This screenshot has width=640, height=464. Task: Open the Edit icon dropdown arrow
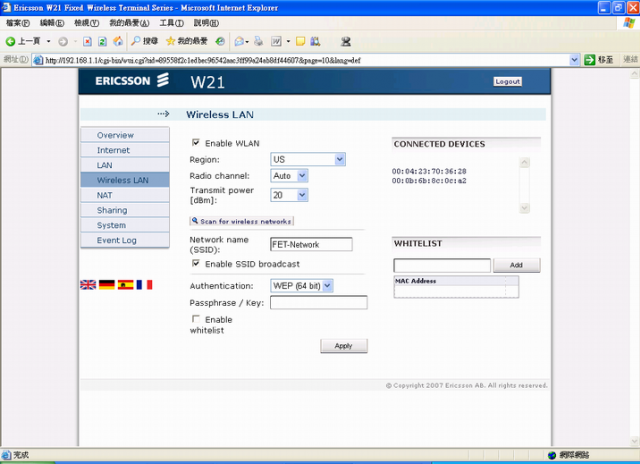(x=288, y=42)
